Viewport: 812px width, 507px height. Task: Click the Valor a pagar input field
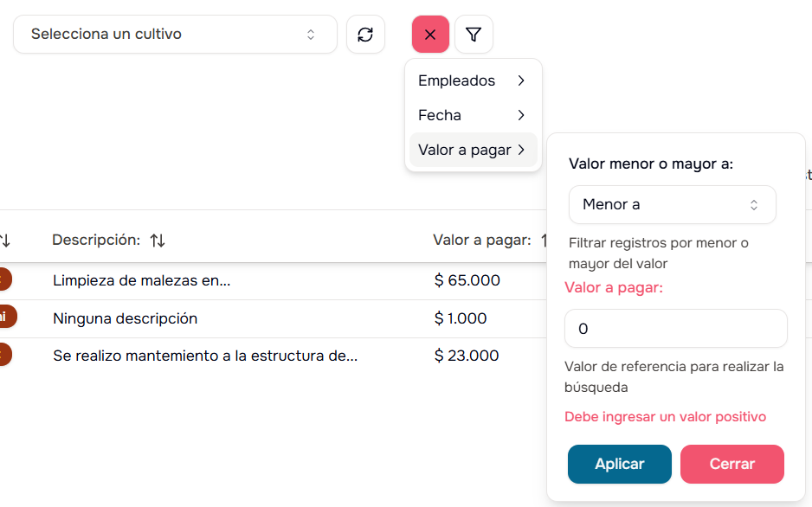point(675,329)
